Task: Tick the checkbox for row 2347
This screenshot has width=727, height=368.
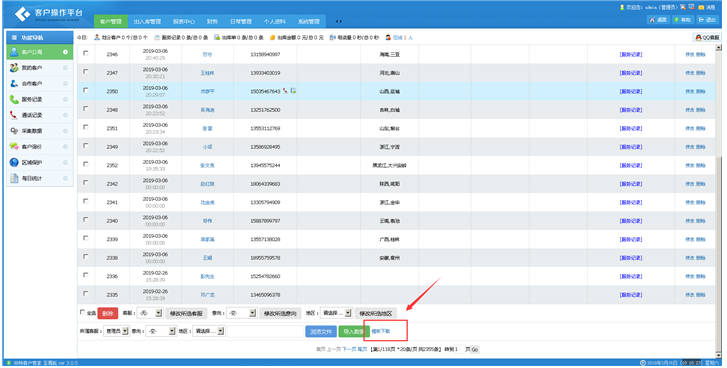Action: coord(85,72)
